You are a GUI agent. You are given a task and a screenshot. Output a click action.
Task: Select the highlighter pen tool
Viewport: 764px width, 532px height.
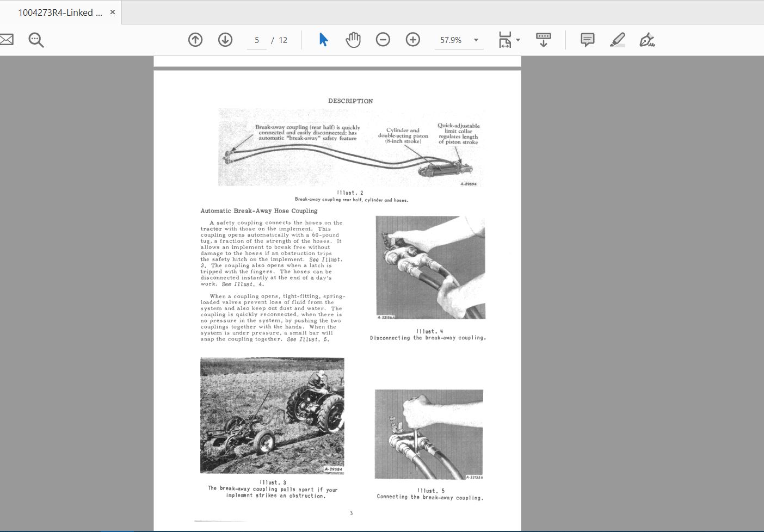click(x=617, y=40)
